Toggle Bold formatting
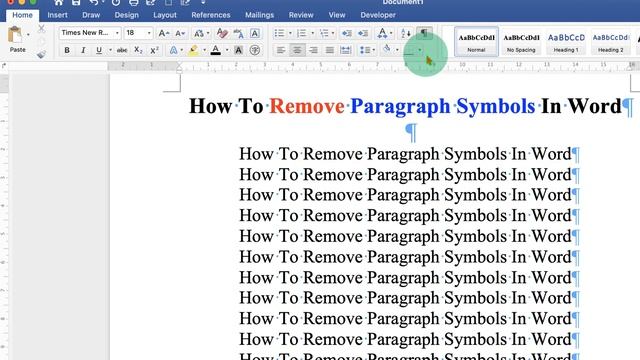The width and height of the screenshot is (640, 360). (x=67, y=50)
